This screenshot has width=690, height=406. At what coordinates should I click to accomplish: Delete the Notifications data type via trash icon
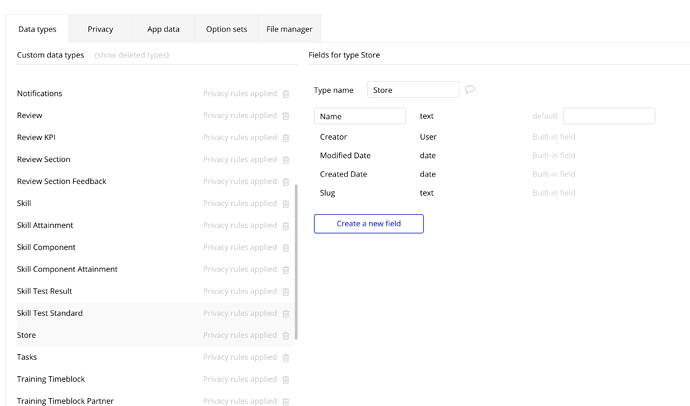click(x=286, y=94)
